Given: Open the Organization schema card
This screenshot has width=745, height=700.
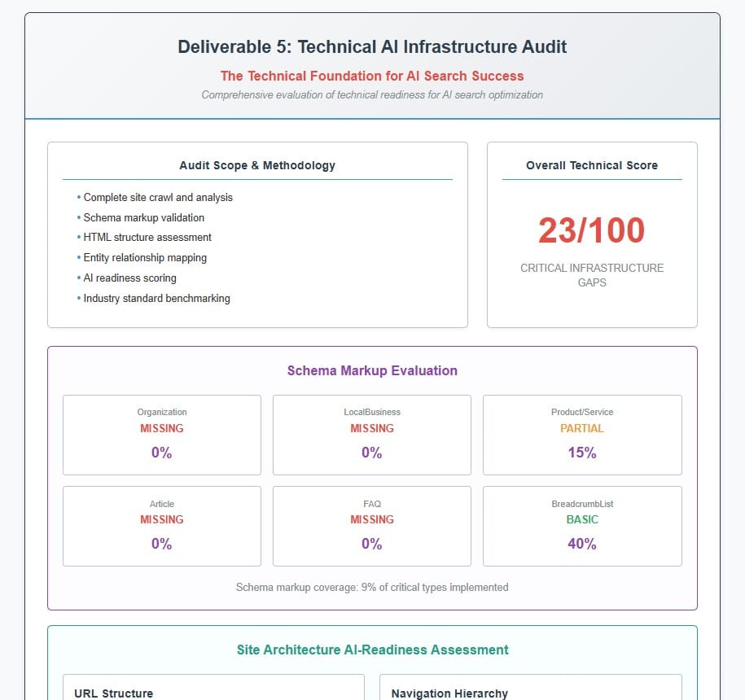Looking at the screenshot, I should point(162,435).
